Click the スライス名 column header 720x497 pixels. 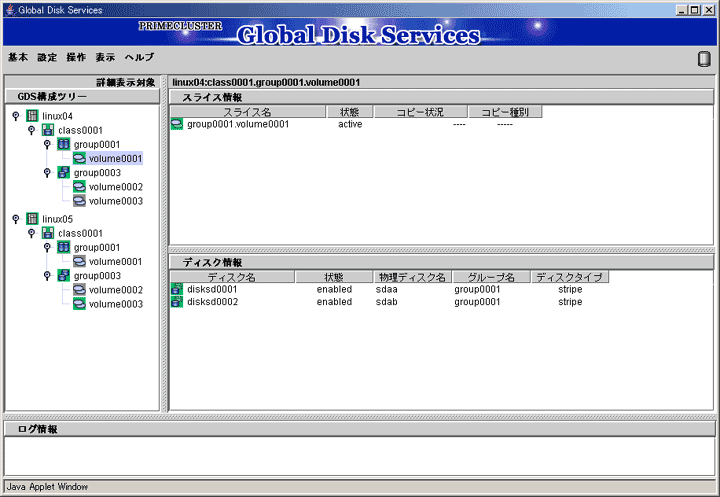(x=248, y=112)
